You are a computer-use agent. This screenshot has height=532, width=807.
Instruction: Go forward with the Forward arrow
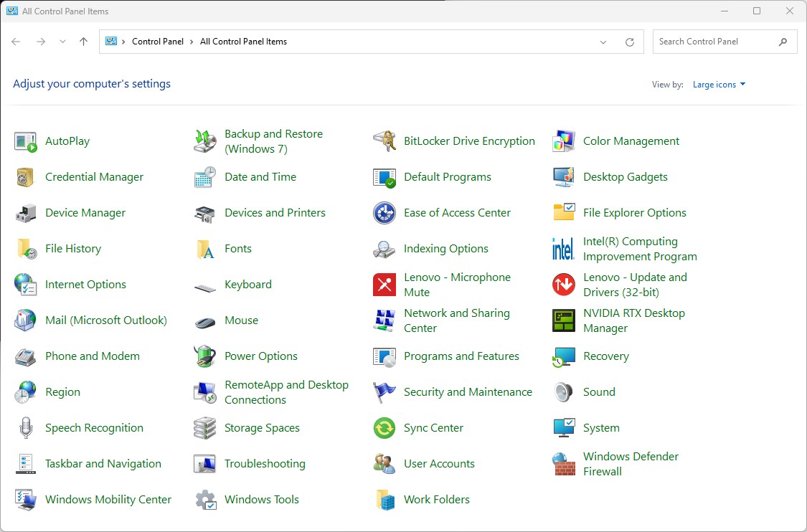(41, 42)
